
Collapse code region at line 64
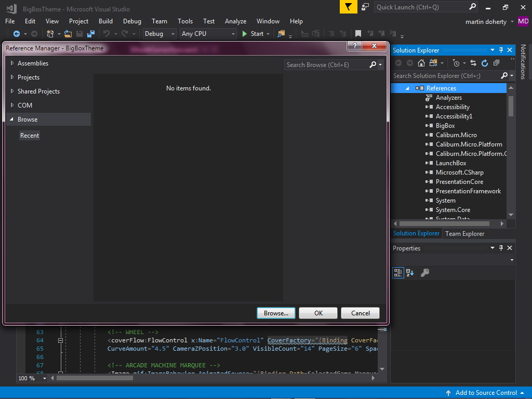coord(60,340)
